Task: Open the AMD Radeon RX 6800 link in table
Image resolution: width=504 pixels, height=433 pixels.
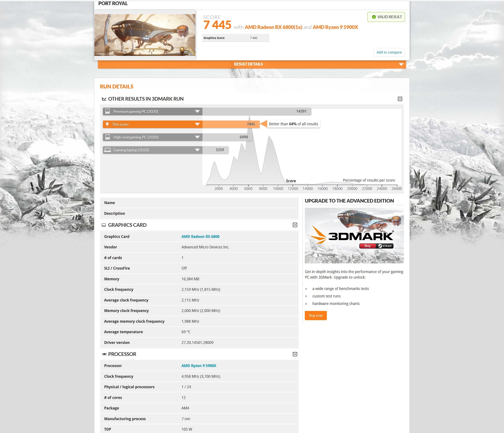Action: click(x=200, y=236)
